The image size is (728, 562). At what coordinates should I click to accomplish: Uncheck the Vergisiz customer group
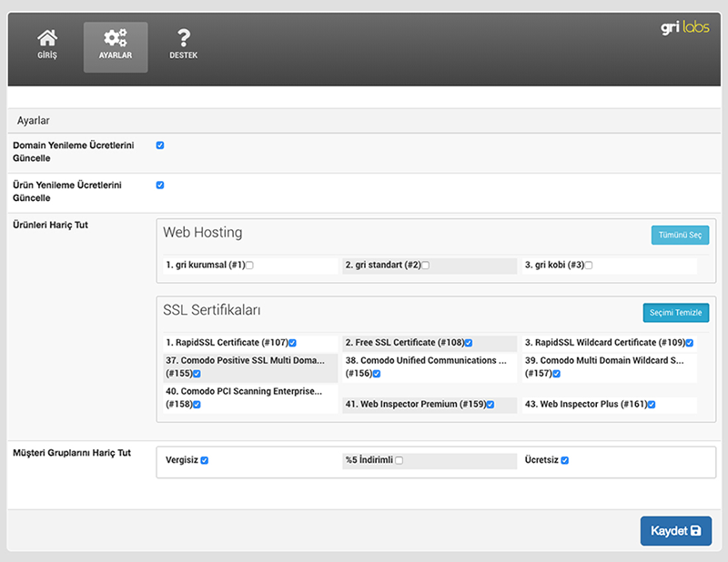pos(205,460)
